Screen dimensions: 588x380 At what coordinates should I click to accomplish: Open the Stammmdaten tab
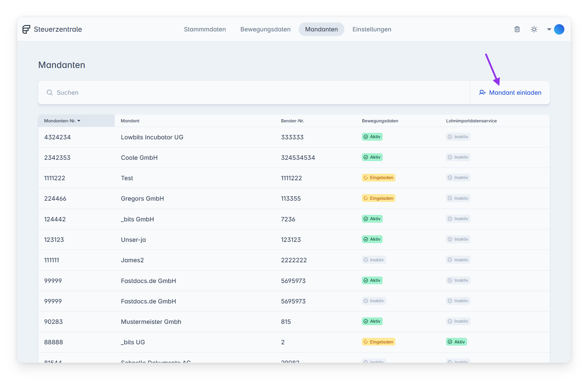click(205, 29)
